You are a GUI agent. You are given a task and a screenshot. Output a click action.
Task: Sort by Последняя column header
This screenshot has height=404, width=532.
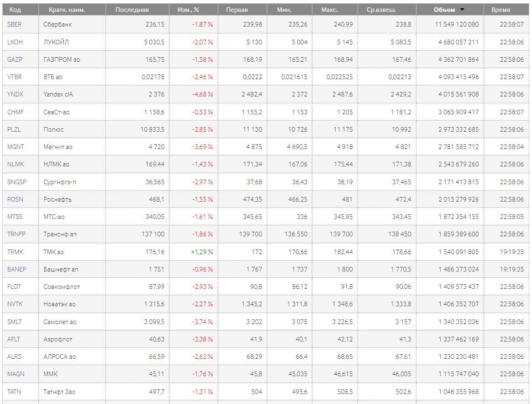coord(132,10)
